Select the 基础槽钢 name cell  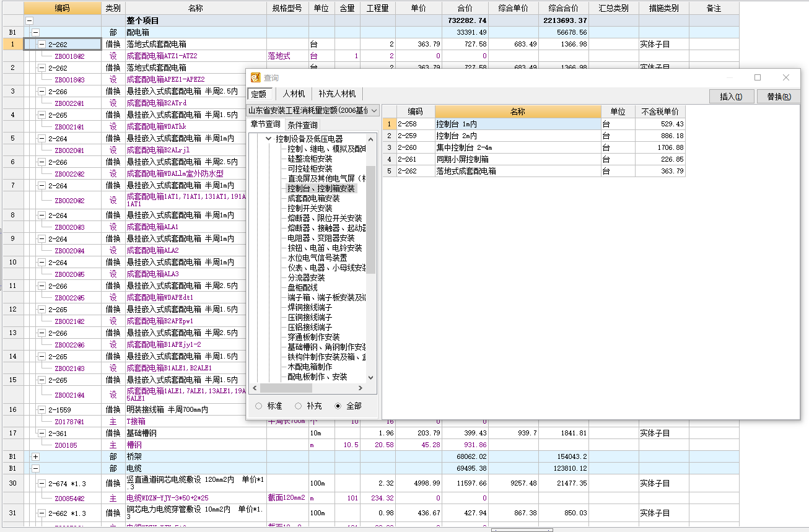(x=196, y=434)
